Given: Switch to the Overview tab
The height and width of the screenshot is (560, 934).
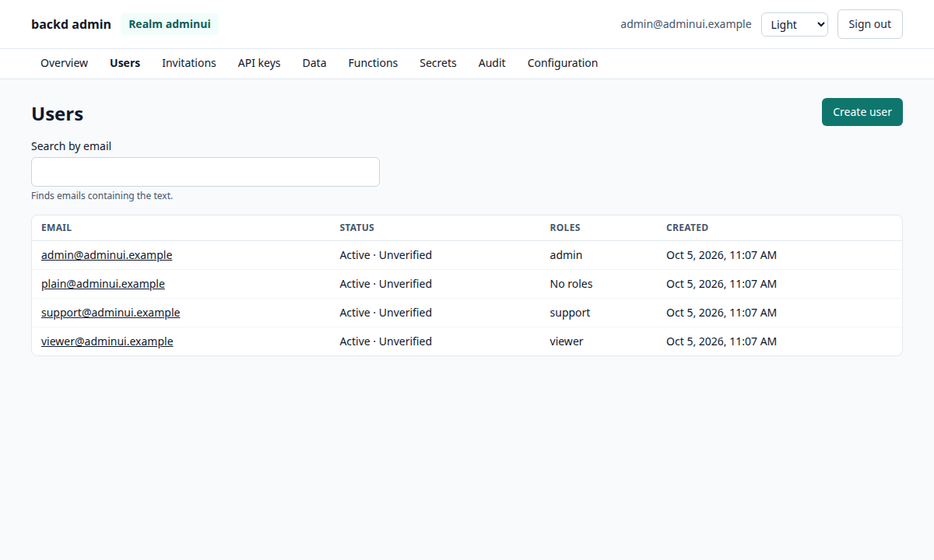Looking at the screenshot, I should [x=64, y=63].
